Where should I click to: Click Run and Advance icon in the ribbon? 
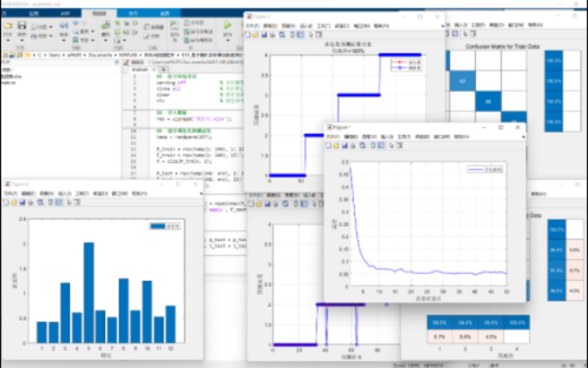point(187,32)
